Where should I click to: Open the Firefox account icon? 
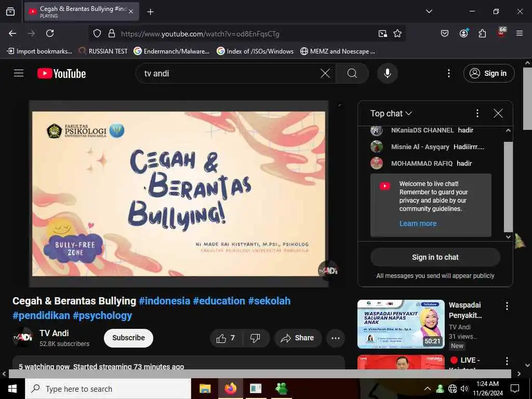463,33
